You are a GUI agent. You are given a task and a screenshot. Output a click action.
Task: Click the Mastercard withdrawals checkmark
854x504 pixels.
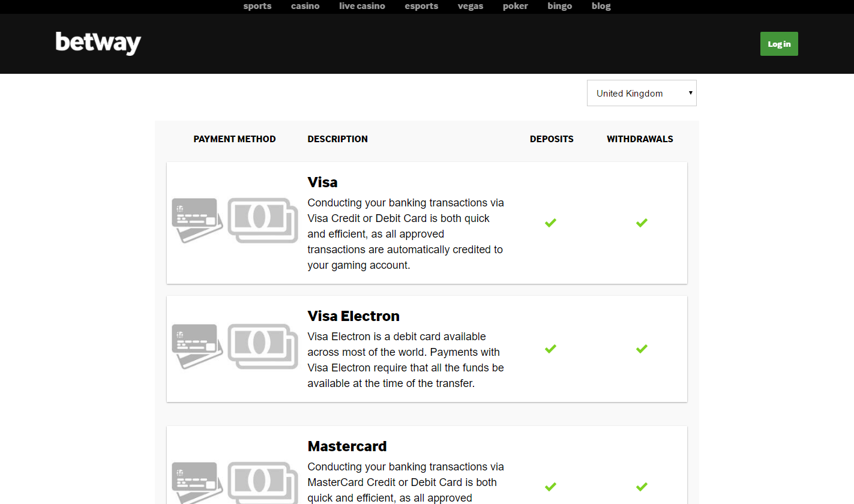pyautogui.click(x=642, y=487)
